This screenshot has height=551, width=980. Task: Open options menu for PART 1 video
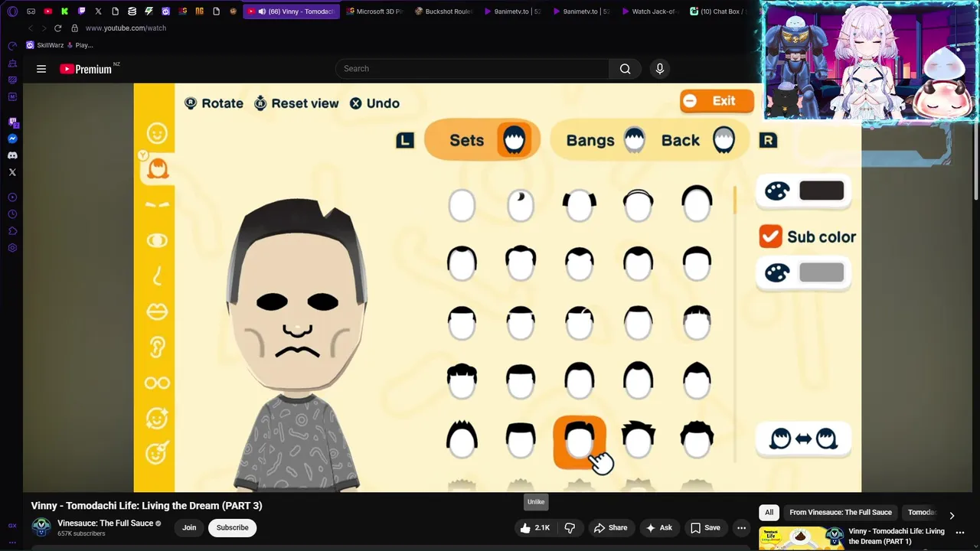click(x=960, y=533)
